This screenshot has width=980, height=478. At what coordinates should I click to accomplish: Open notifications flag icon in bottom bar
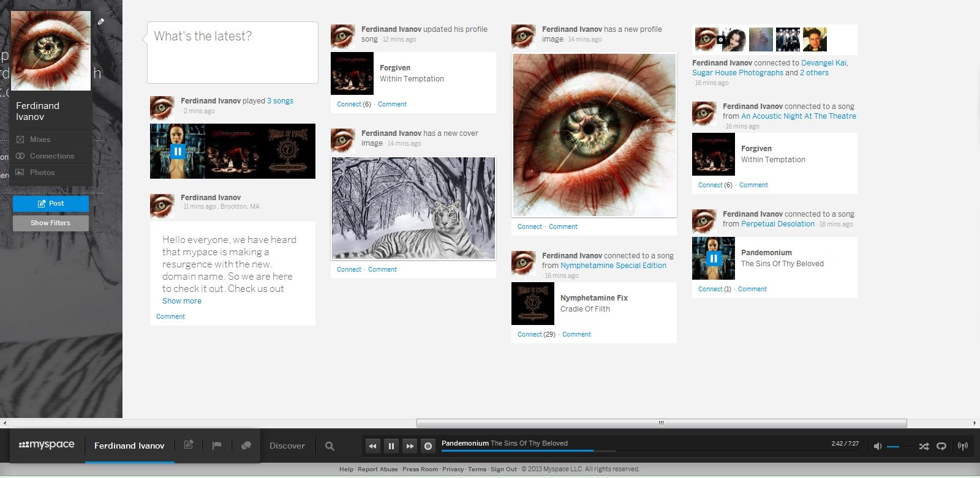pyautogui.click(x=217, y=446)
